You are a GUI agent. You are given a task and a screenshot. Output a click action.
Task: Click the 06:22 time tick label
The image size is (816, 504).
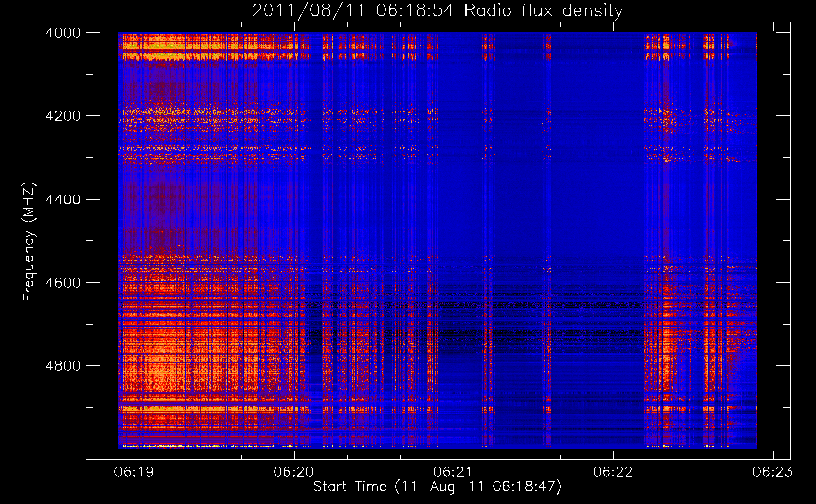pyautogui.click(x=613, y=472)
